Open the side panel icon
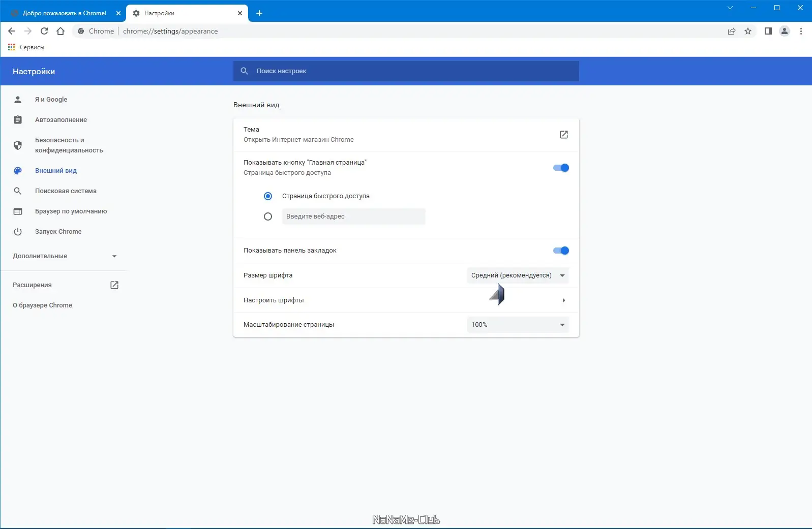Viewport: 812px width, 529px height. tap(768, 31)
